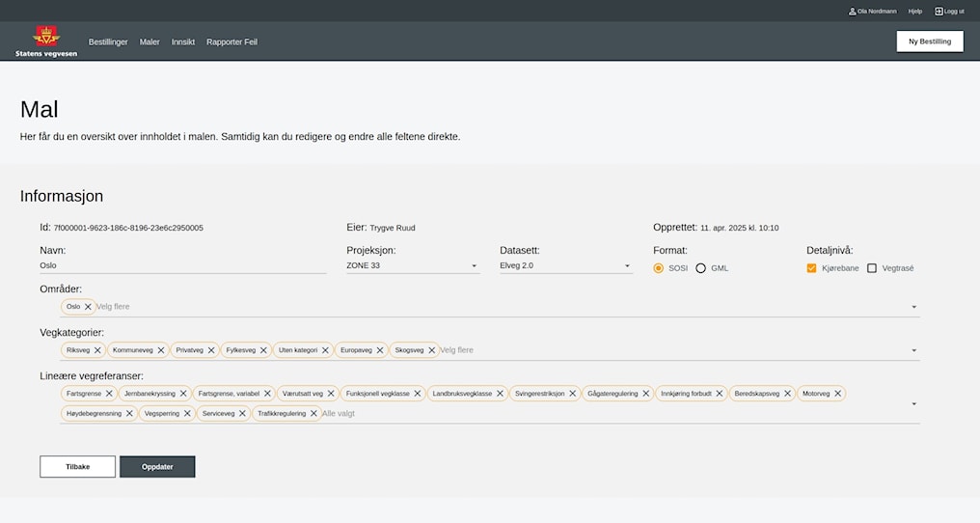Remove the Funksjonell vegklasse chip
The image size is (980, 523).
coord(418,394)
